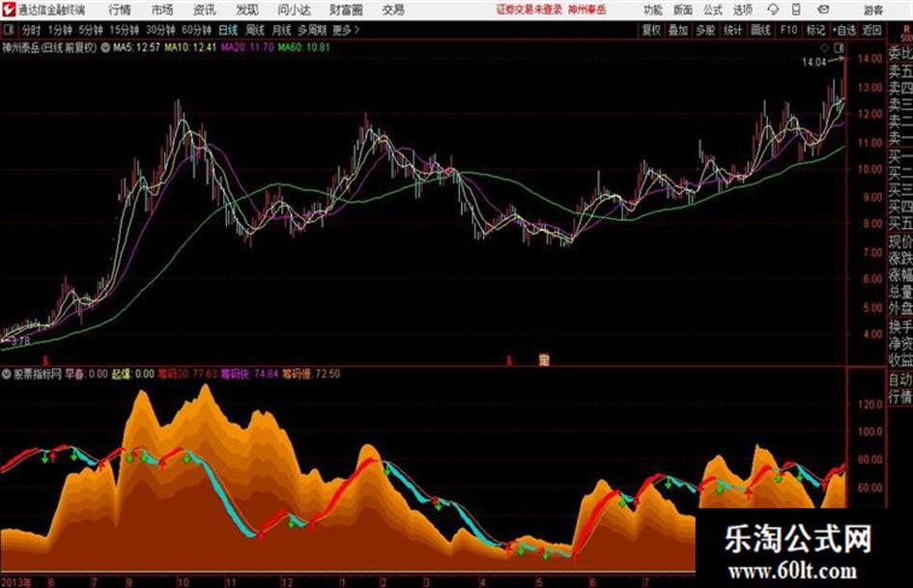Click the diamond icon at chart top right
Screen dimensions: 913x588
point(824,47)
